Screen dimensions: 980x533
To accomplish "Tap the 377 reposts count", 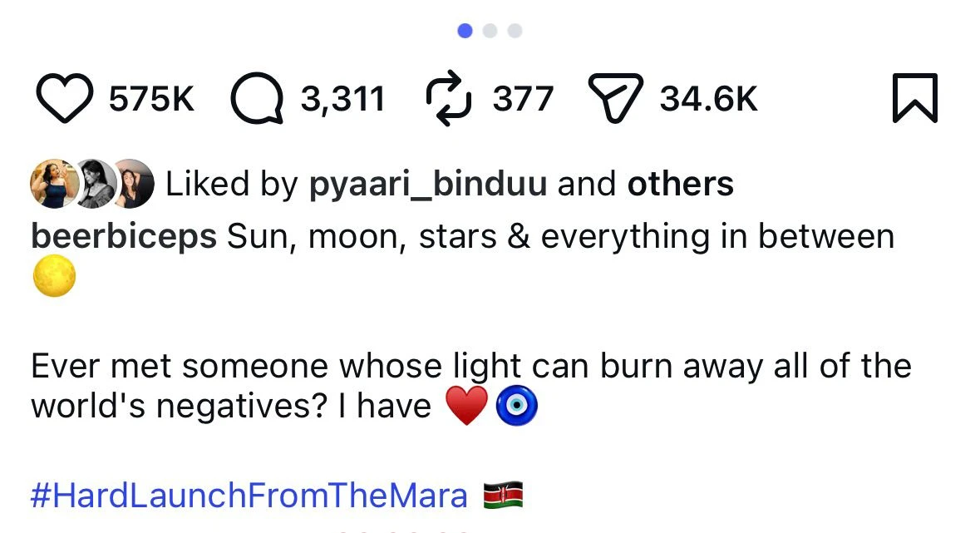I will pyautogui.click(x=523, y=100).
